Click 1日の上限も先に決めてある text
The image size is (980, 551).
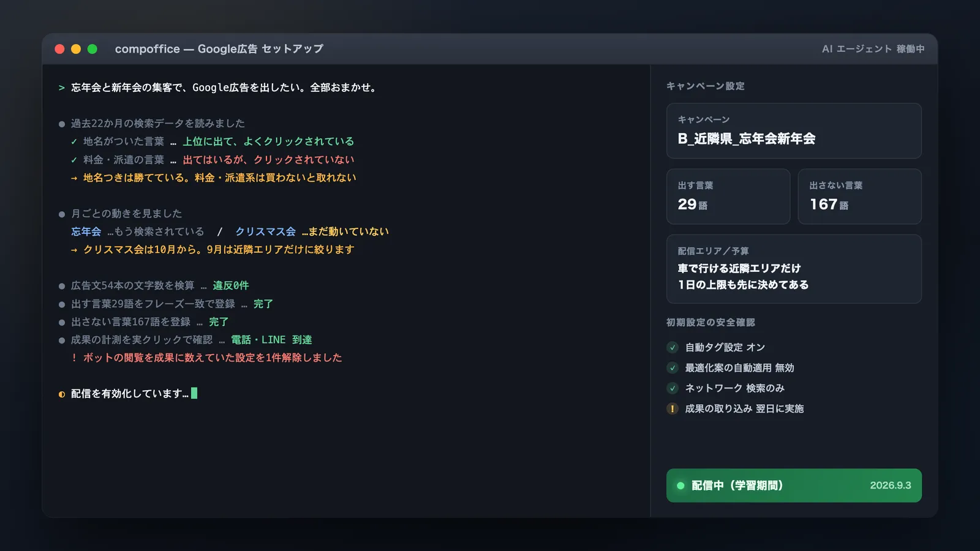(x=743, y=285)
